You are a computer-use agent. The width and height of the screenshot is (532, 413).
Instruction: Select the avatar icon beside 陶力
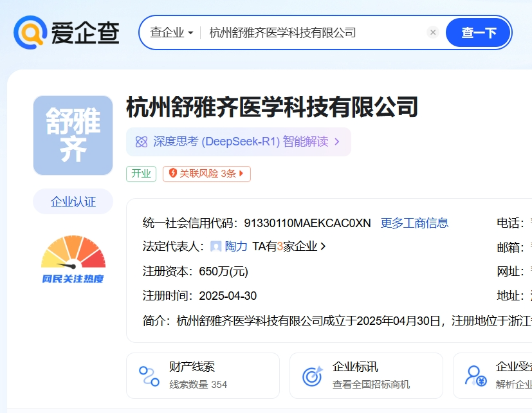(216, 246)
